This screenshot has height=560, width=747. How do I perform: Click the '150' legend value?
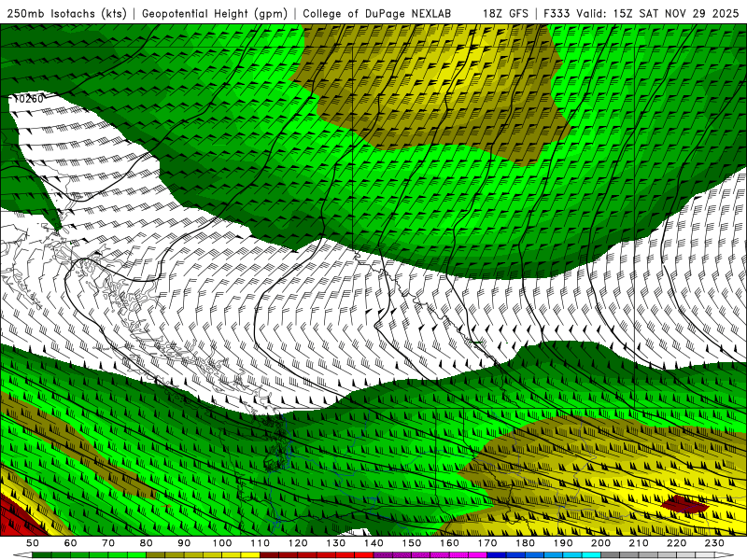(x=412, y=543)
